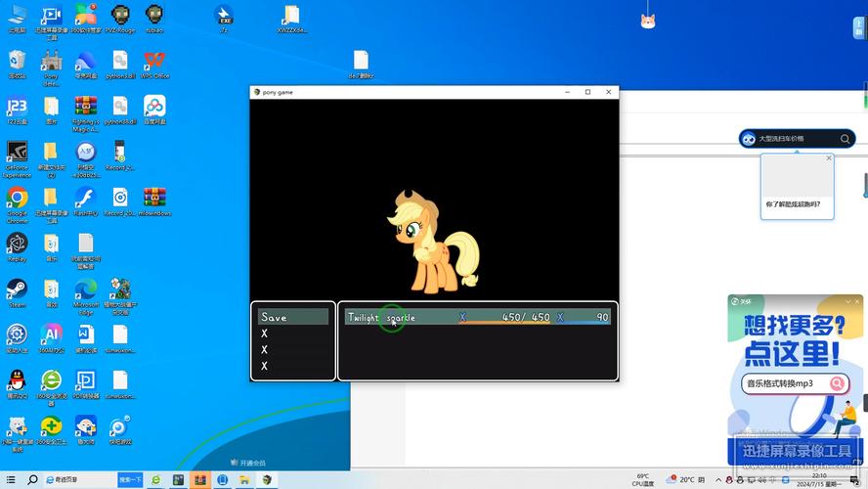Open the WPS Office shortcut
Screen dimensions: 868x489
pyautogui.click(x=154, y=65)
